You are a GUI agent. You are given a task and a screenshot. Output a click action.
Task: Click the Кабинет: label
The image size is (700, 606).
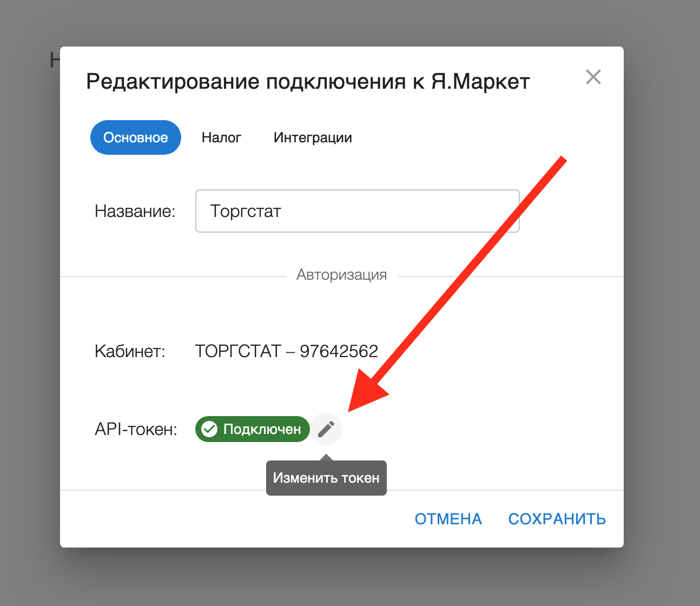click(130, 351)
